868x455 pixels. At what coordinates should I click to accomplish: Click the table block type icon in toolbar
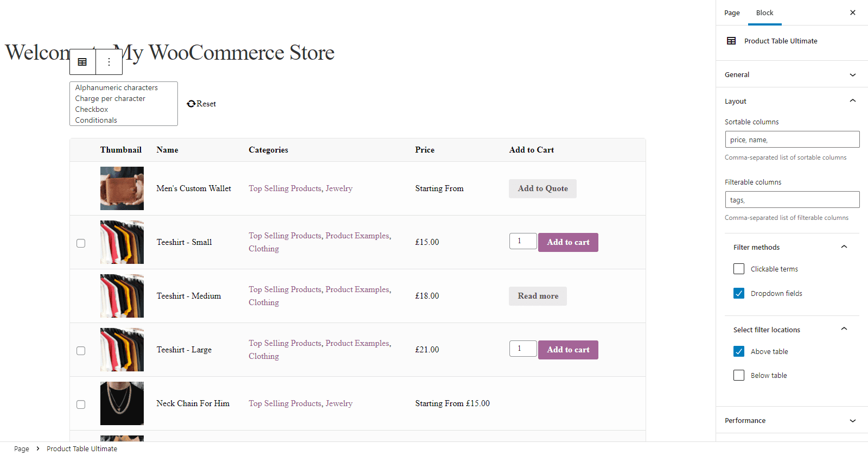coord(82,62)
